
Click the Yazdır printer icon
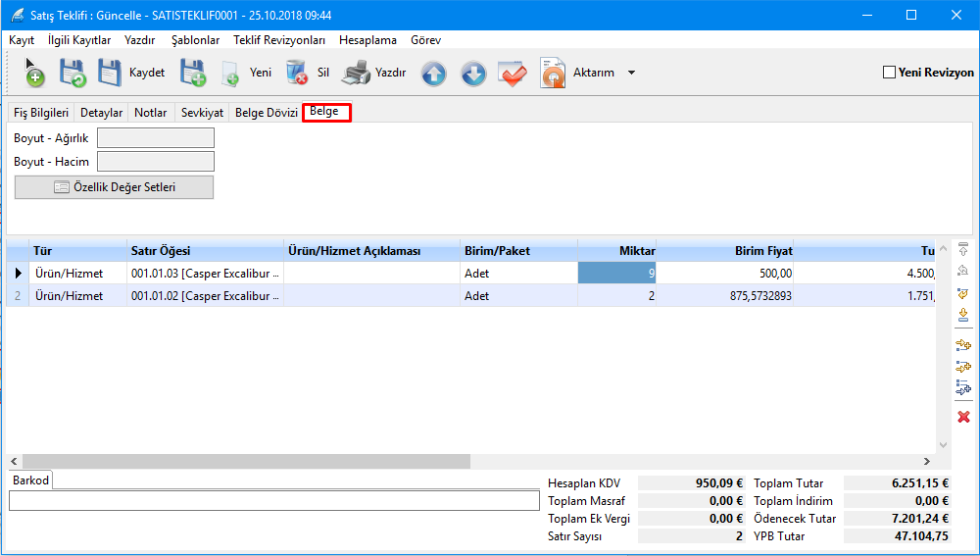(357, 73)
